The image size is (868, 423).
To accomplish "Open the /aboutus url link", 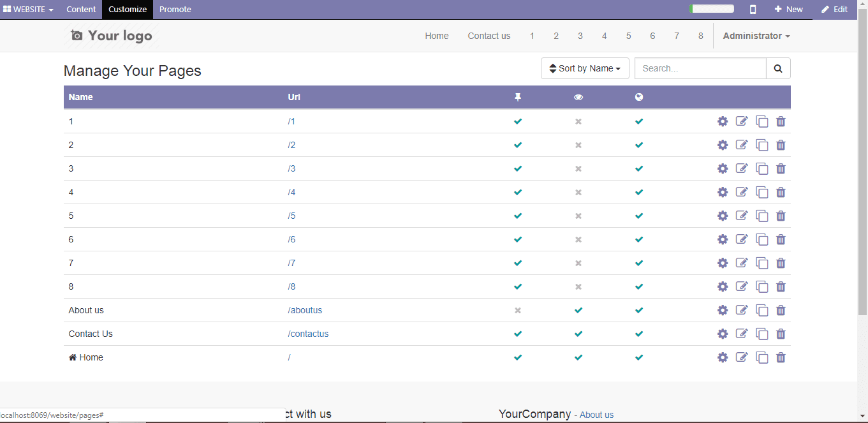I will tap(305, 310).
